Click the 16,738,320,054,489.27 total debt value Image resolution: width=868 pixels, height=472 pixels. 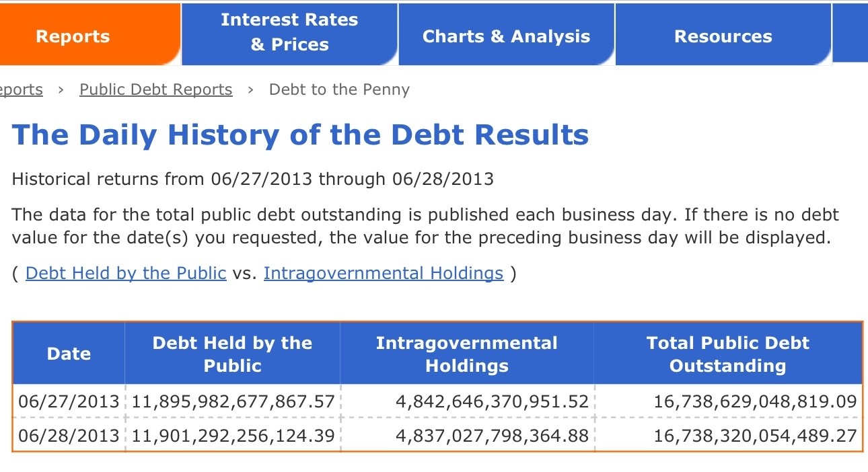pyautogui.click(x=755, y=436)
